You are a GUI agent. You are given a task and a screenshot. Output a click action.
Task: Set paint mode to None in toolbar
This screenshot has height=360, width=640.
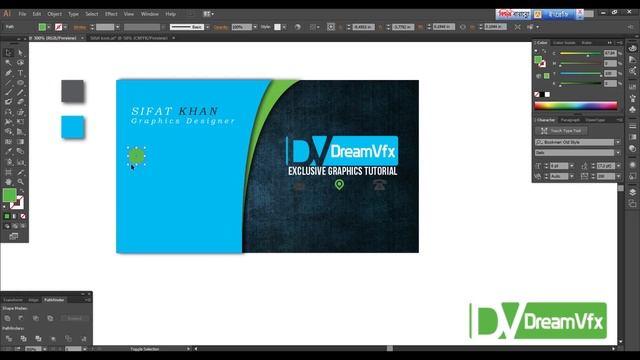23,216
